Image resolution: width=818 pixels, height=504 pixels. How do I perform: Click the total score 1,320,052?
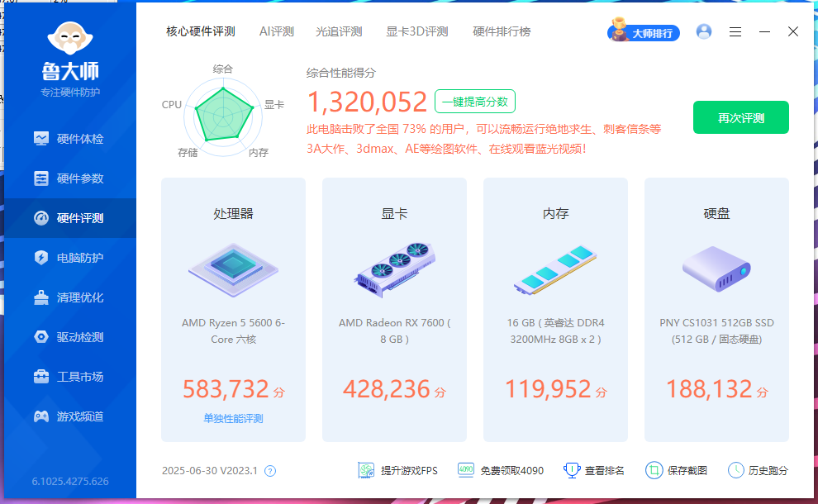point(367,102)
